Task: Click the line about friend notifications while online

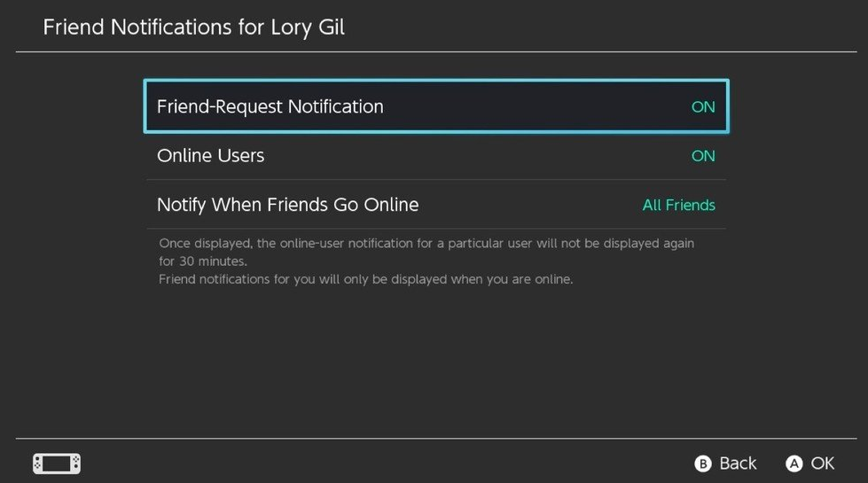Action: point(365,279)
